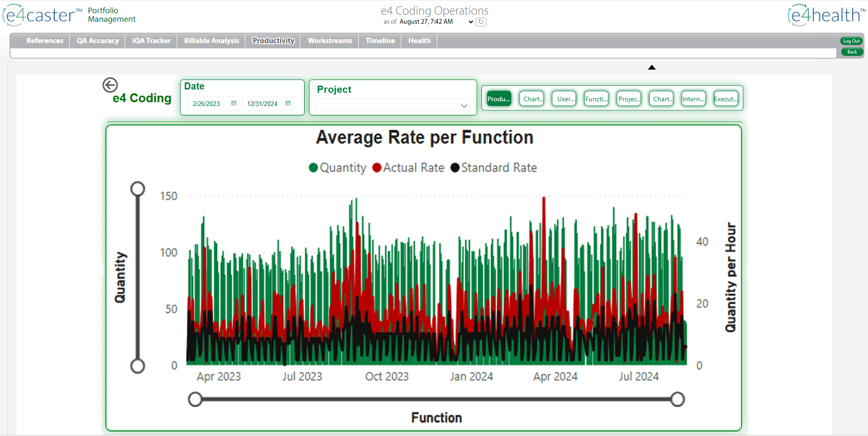Open the Workstreams tab
The image size is (868, 436).
pos(330,41)
